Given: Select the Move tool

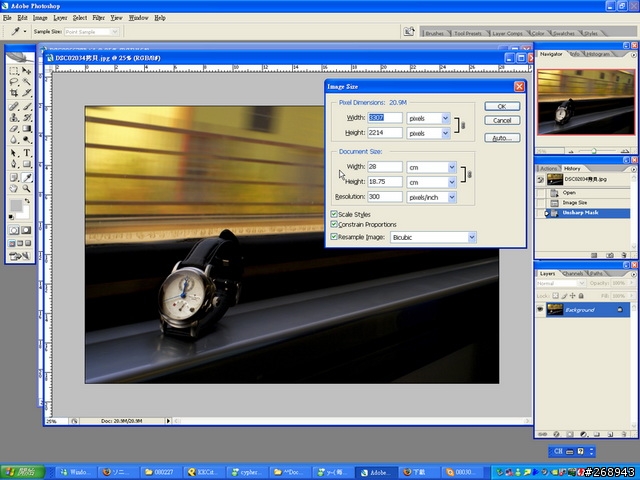Looking at the screenshot, I should tap(27, 71).
